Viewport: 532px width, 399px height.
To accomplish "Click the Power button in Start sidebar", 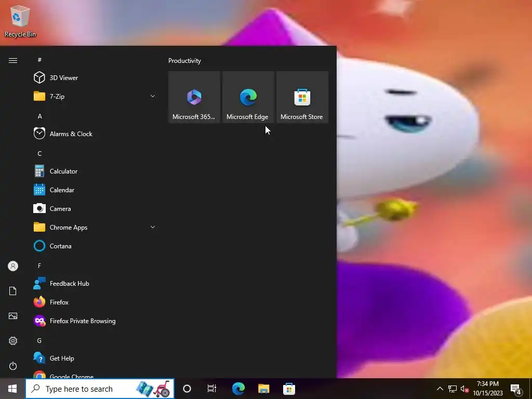I will (x=13, y=366).
